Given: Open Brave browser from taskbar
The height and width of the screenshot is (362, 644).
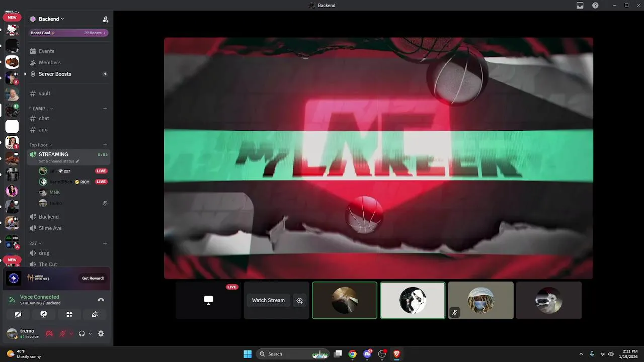Looking at the screenshot, I should [x=396, y=354].
